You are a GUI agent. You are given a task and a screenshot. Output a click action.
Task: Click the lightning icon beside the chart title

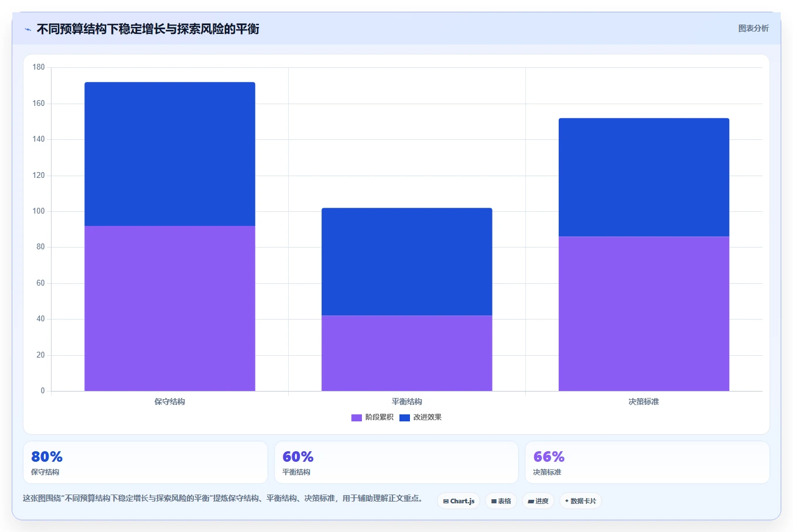coord(28,29)
